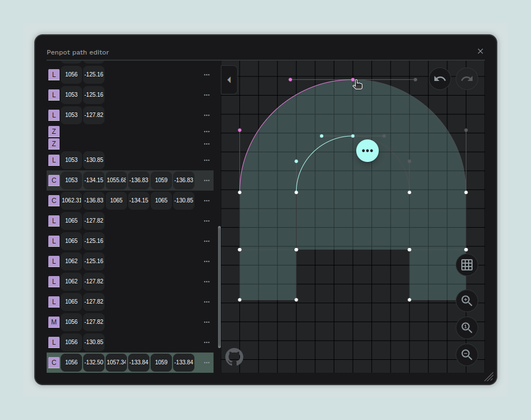Image resolution: width=531 pixels, height=420 pixels.
Task: Zoom out of the path canvas
Action: pos(466,355)
